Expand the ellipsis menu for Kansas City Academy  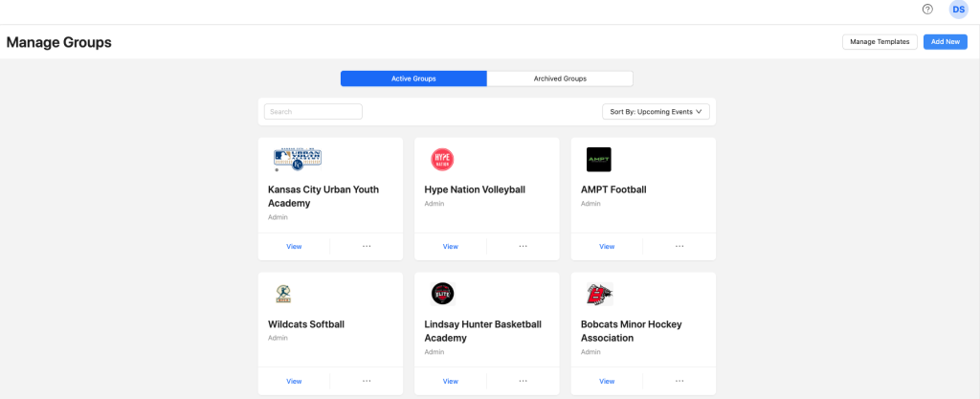click(x=367, y=246)
